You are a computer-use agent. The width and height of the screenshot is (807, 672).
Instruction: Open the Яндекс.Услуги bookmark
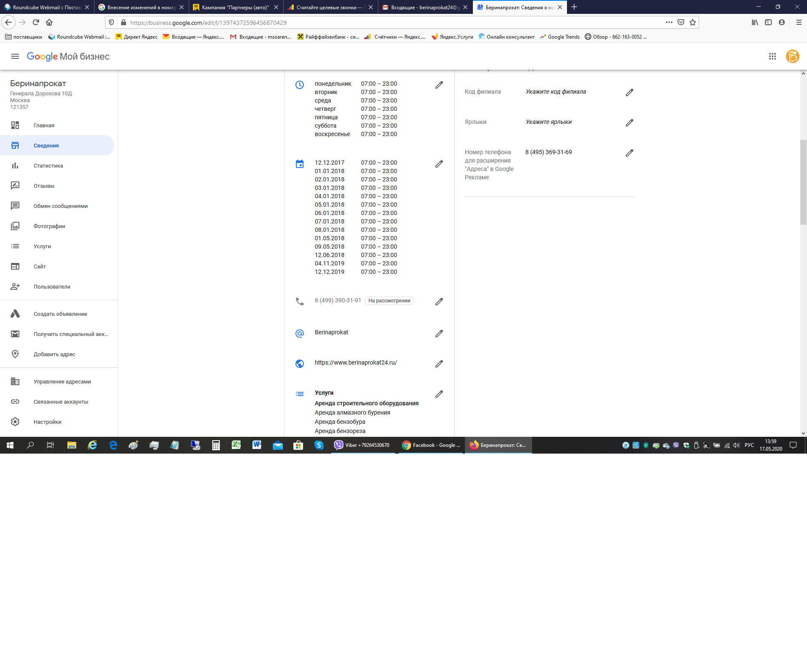pyautogui.click(x=452, y=37)
